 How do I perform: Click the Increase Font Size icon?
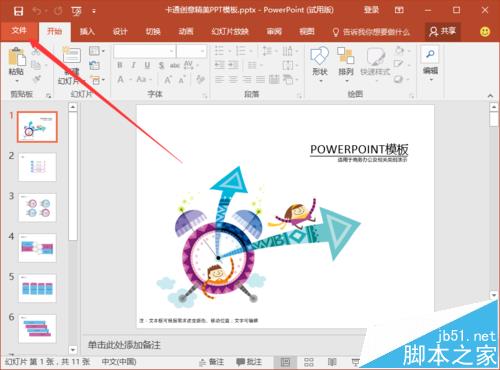tap(168, 80)
